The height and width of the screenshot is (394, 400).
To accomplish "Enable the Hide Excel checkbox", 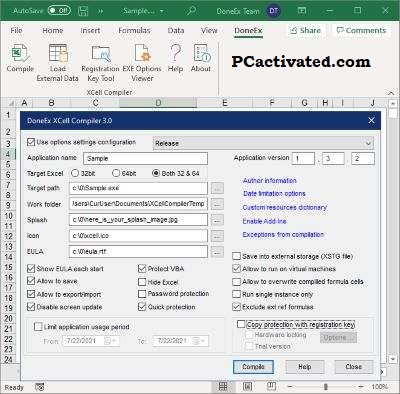I will point(142,282).
